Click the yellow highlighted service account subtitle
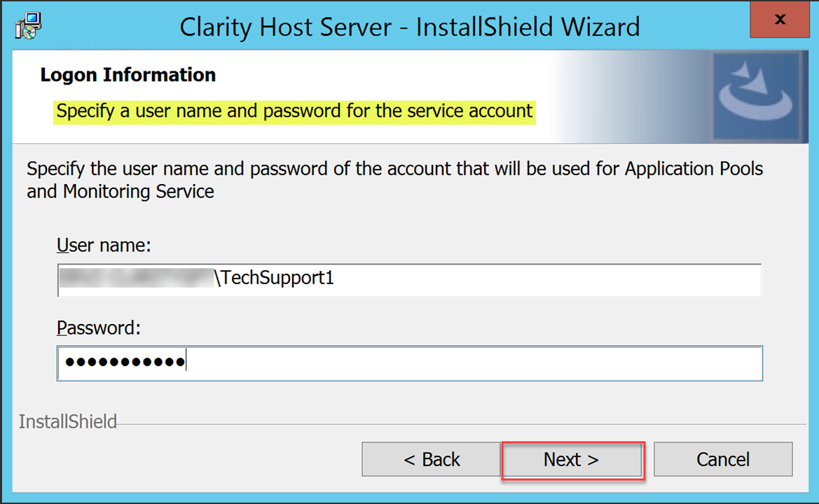 pyautogui.click(x=294, y=111)
